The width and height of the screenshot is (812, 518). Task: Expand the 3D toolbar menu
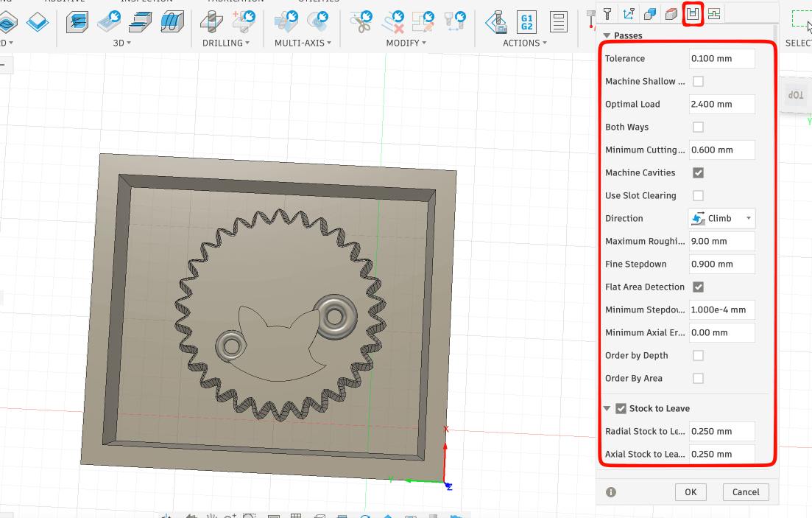(122, 43)
